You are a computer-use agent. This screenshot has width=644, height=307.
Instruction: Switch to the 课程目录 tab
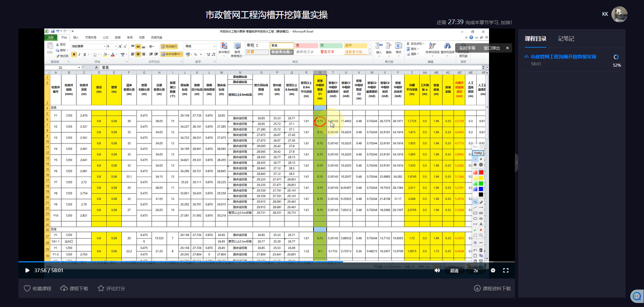536,39
